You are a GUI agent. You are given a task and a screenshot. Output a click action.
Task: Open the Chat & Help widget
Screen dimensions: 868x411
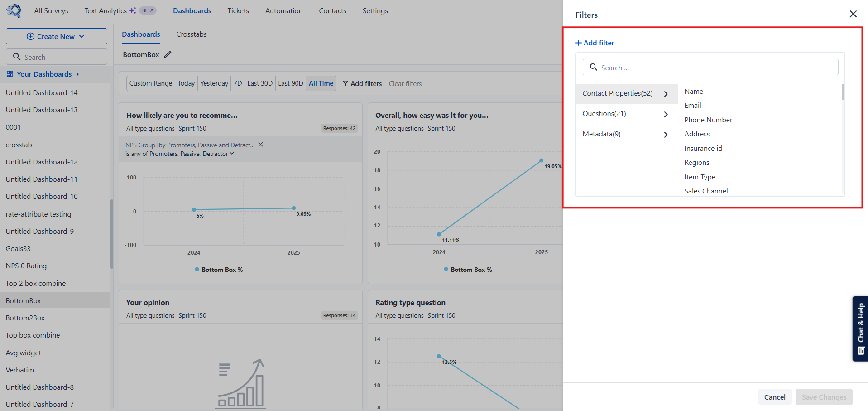click(860, 329)
